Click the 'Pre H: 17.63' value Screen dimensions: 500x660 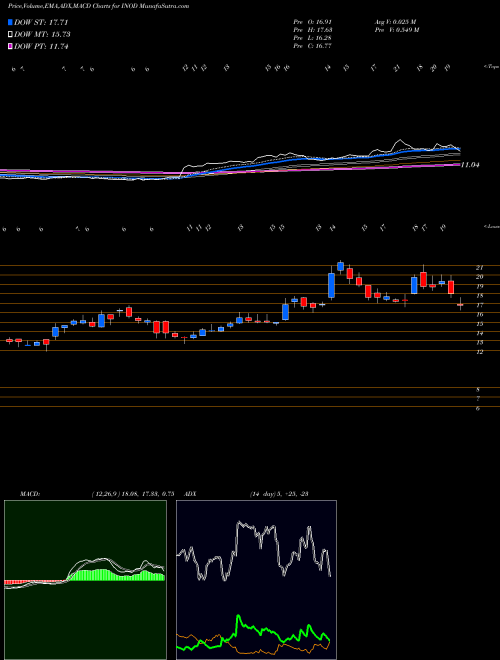click(313, 30)
